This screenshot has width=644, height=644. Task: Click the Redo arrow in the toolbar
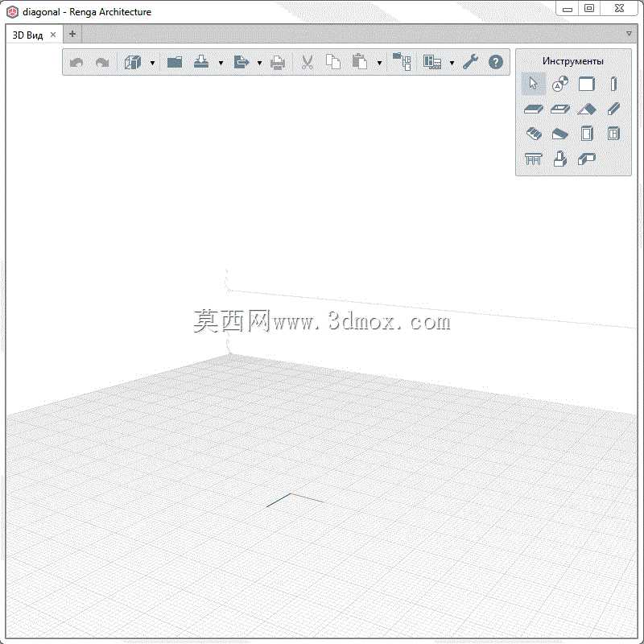point(102,63)
